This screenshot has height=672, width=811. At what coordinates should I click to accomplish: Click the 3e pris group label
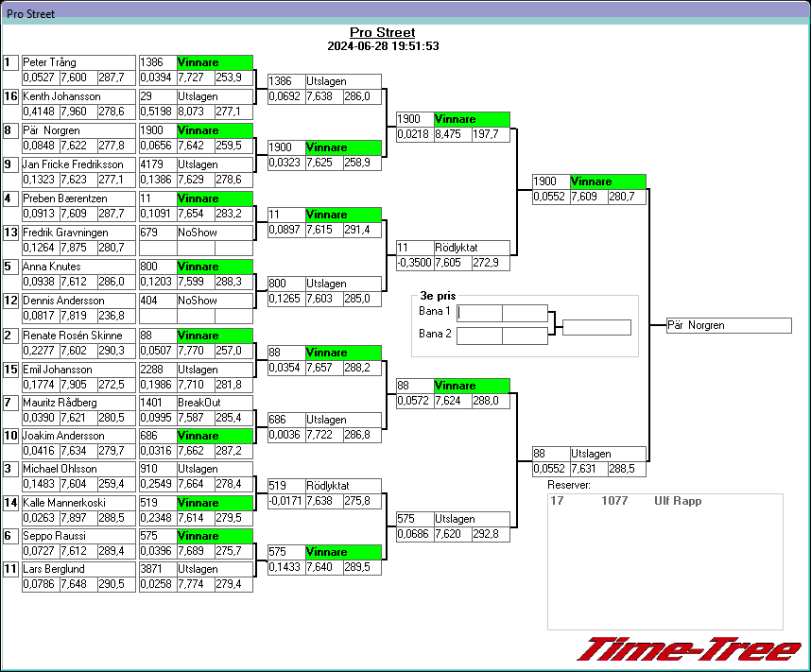438,296
